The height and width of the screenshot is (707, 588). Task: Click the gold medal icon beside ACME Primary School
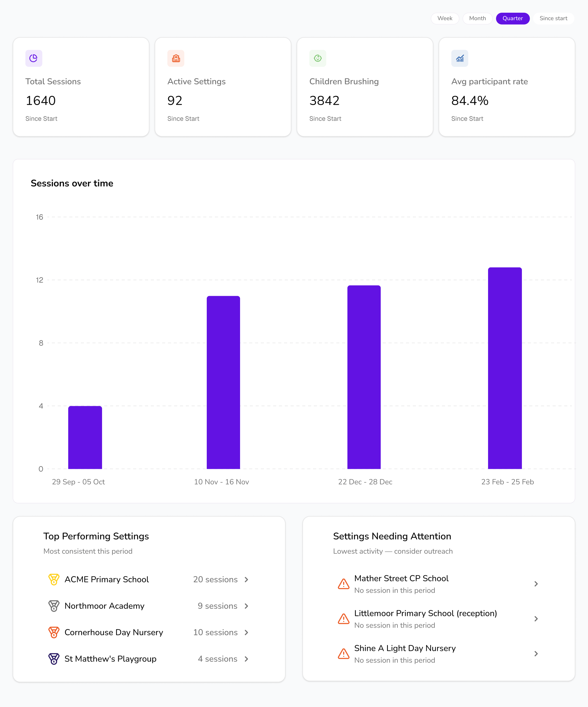(54, 579)
